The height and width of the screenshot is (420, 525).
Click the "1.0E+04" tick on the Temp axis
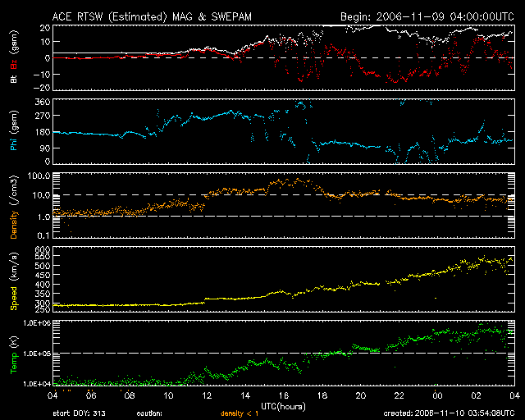pyautogui.click(x=37, y=384)
